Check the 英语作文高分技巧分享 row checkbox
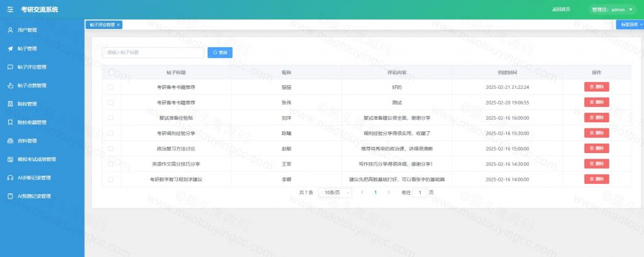Viewport: 644px width, 257px height. (x=111, y=164)
